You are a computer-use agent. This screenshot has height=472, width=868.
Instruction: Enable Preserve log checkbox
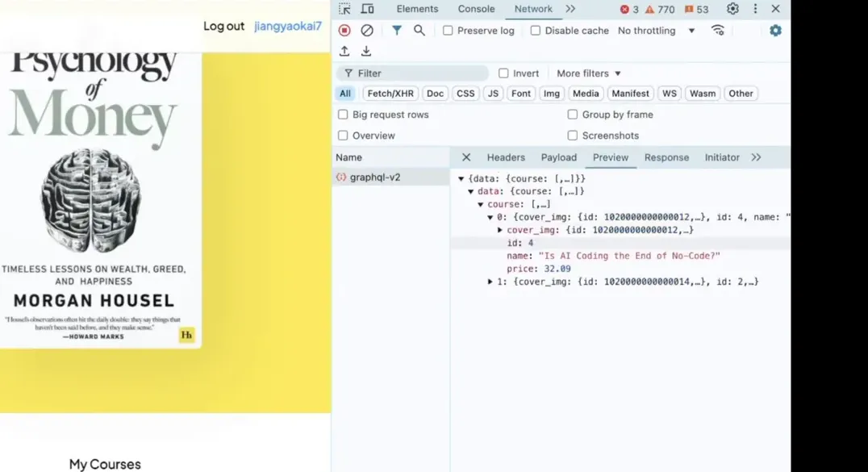[x=448, y=31]
